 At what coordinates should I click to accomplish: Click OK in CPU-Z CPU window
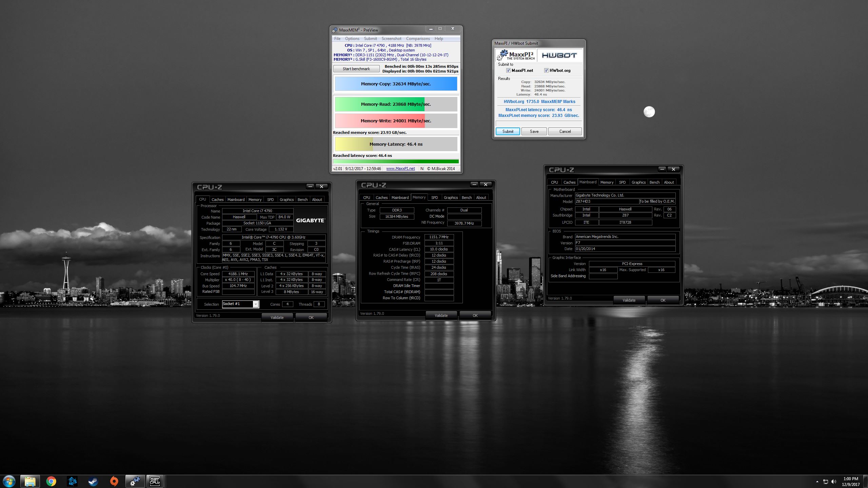[311, 318]
